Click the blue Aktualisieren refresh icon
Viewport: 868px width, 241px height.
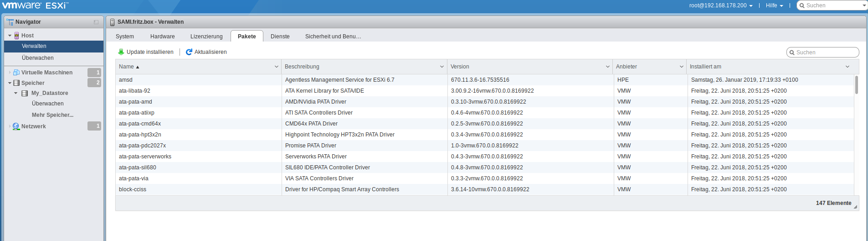(x=189, y=52)
